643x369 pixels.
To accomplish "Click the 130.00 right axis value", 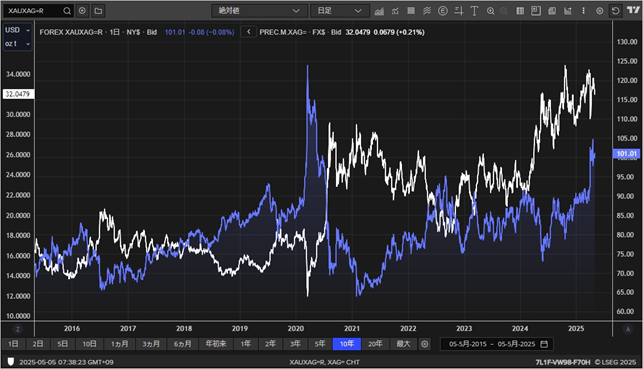I will point(627,42).
